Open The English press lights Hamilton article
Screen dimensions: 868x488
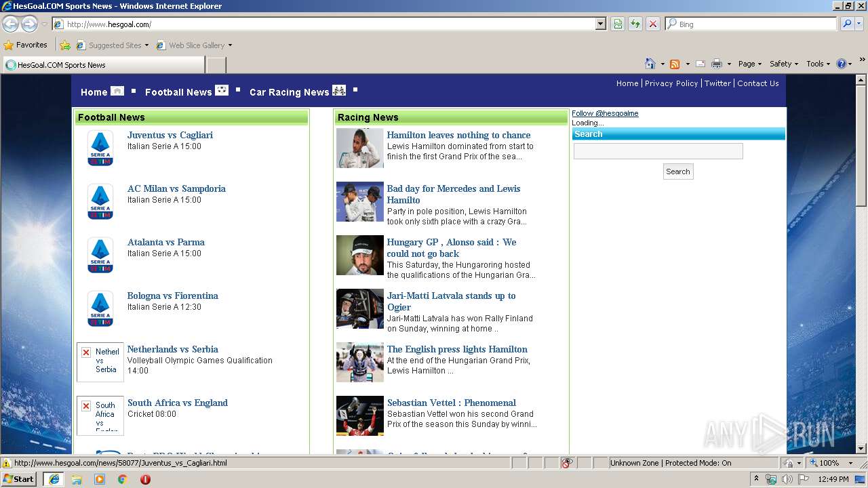[x=457, y=349]
